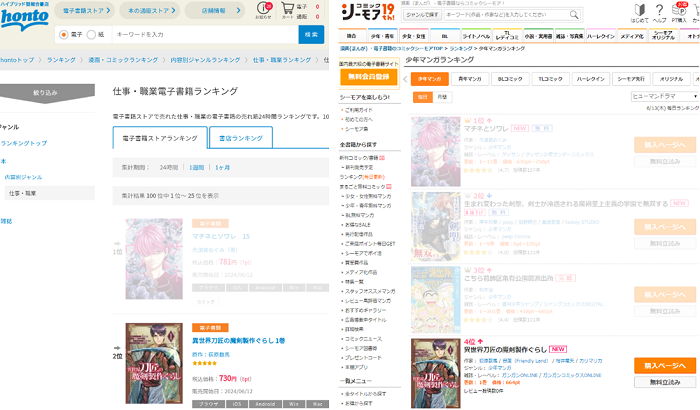Open the Cmoa はじめて beginner guide icon
This screenshot has height=410, width=700.
tap(639, 13)
